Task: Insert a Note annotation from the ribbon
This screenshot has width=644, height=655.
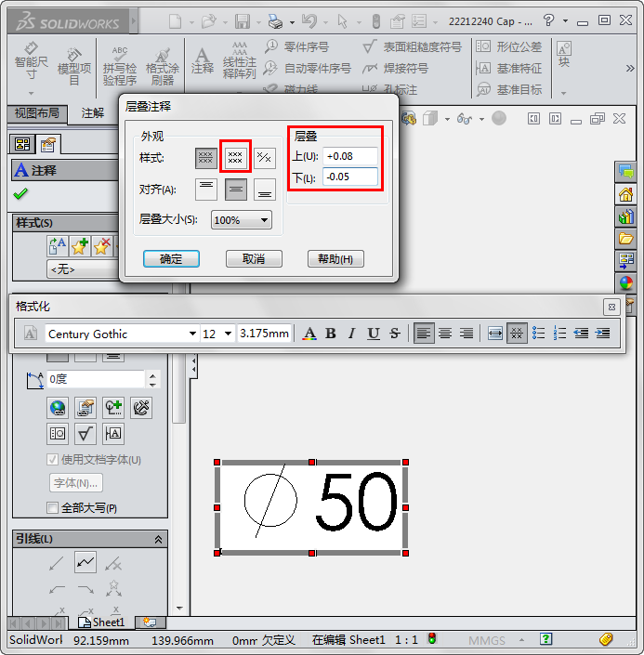Action: (203, 61)
